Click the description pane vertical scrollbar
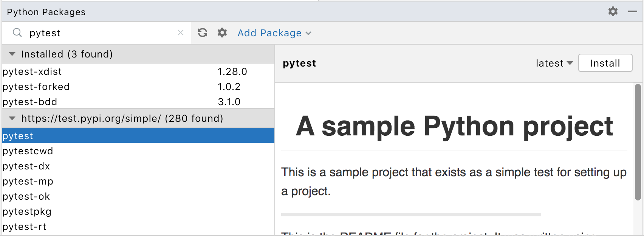 (638, 142)
